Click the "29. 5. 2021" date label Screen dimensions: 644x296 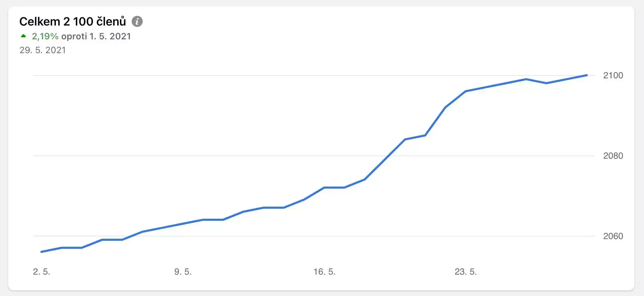pyautogui.click(x=43, y=50)
